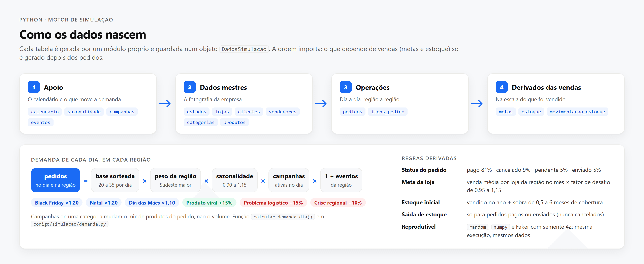
Task: Click the random code label
Action: (x=477, y=227)
